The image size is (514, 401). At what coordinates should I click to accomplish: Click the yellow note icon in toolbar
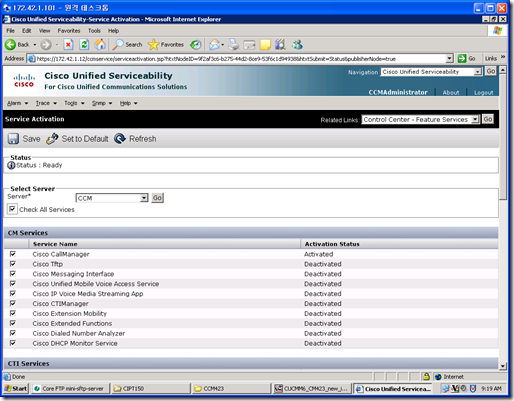pyautogui.click(x=265, y=44)
